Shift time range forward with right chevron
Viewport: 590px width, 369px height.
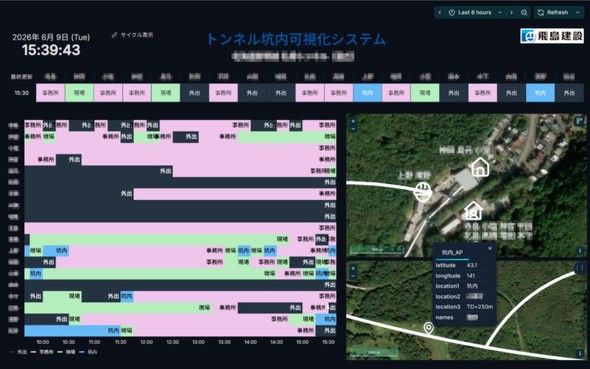511,12
